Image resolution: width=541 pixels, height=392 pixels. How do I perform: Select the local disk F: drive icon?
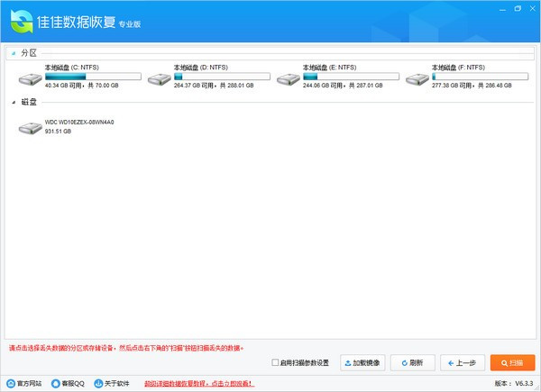[x=417, y=79]
